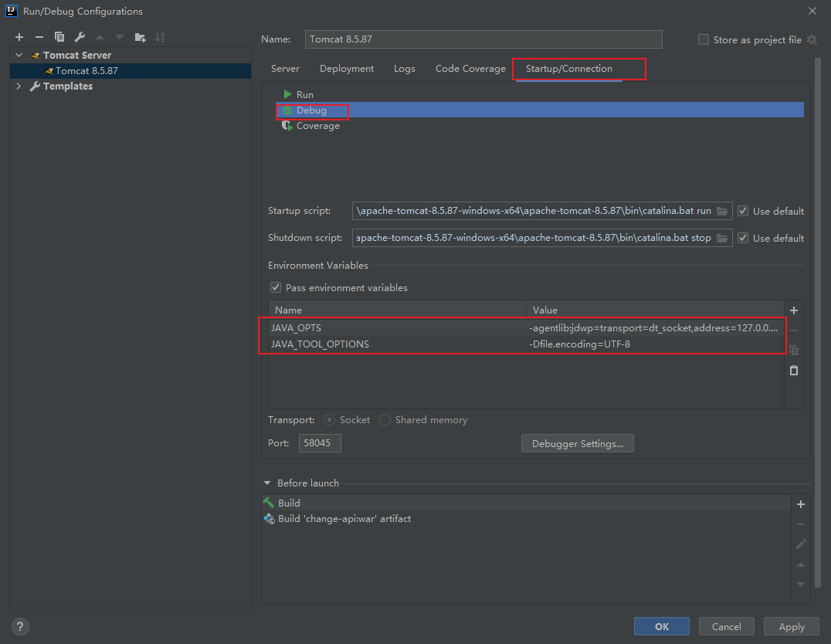Open the Code Coverage tab
Screen dimensions: 831x644
tap(470, 69)
